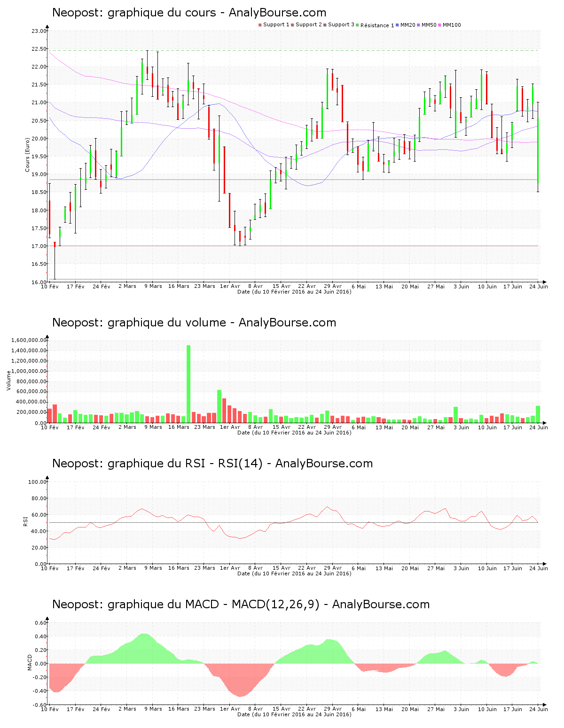Click the -0.60 MACD axis value
The width and height of the screenshot is (564, 728).
40,705
